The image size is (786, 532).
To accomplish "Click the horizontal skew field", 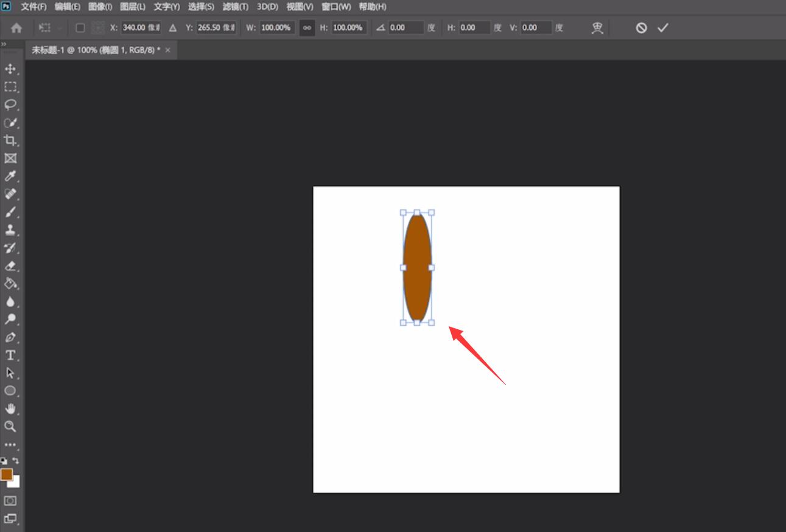I will click(474, 28).
